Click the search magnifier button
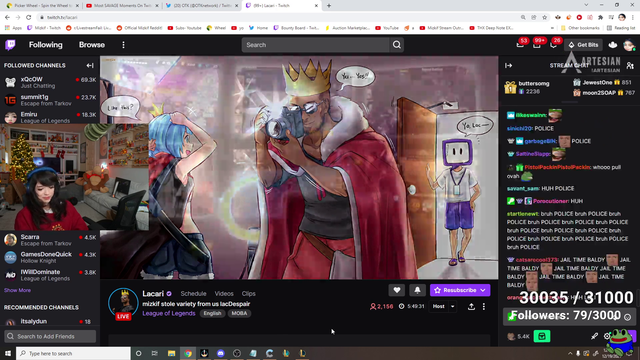The width and height of the screenshot is (640, 360). [x=397, y=45]
